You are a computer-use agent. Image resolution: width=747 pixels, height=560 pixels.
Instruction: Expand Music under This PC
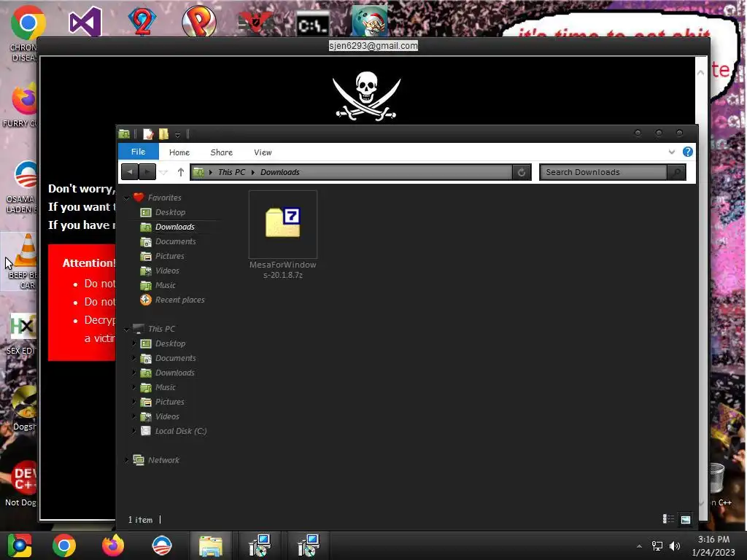(x=134, y=387)
